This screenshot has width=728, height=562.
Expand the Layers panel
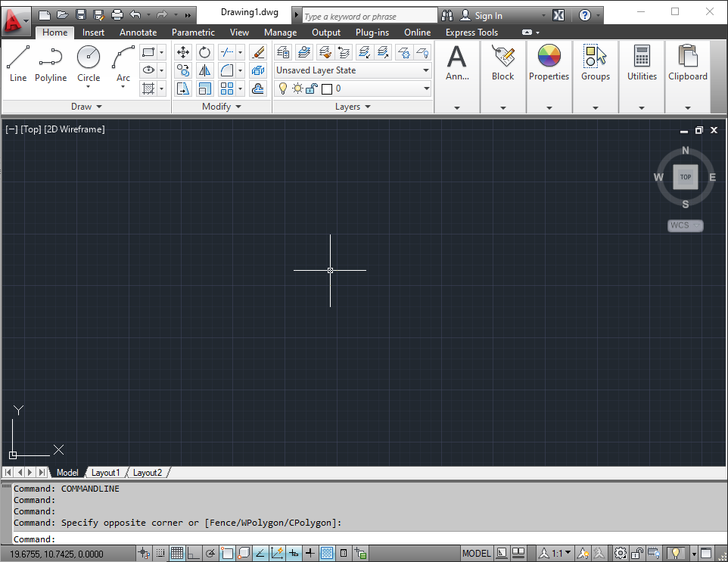coord(353,107)
